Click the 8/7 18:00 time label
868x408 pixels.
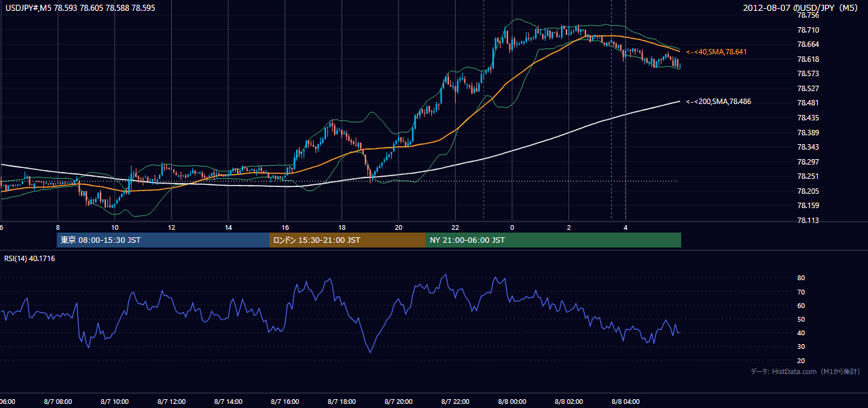pyautogui.click(x=342, y=401)
